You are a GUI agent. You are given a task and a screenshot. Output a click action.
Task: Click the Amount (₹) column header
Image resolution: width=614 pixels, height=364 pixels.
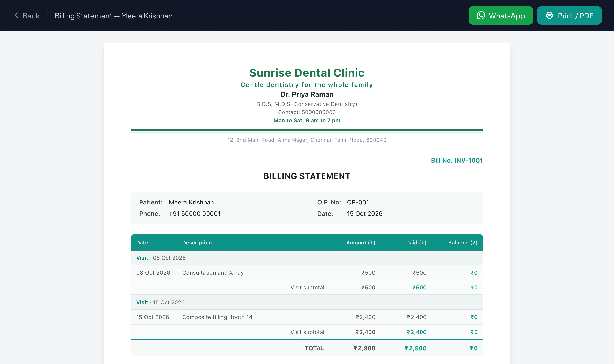click(x=361, y=243)
